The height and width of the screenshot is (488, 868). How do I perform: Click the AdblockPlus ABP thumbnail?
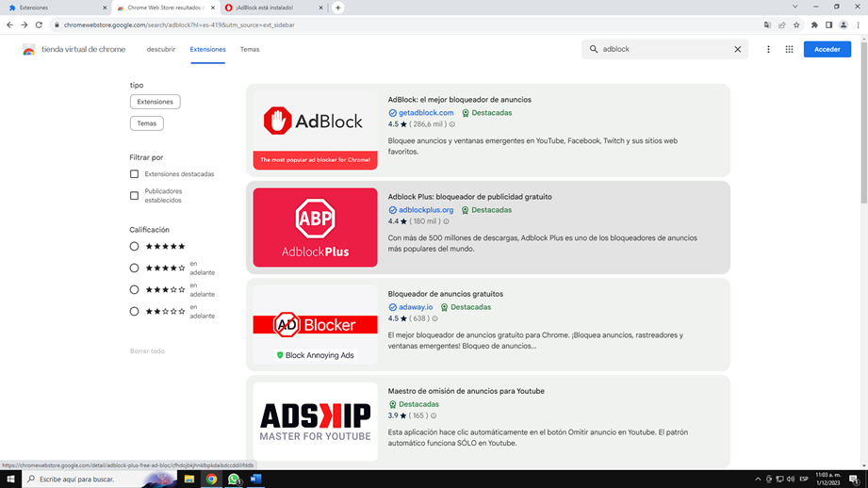point(315,227)
